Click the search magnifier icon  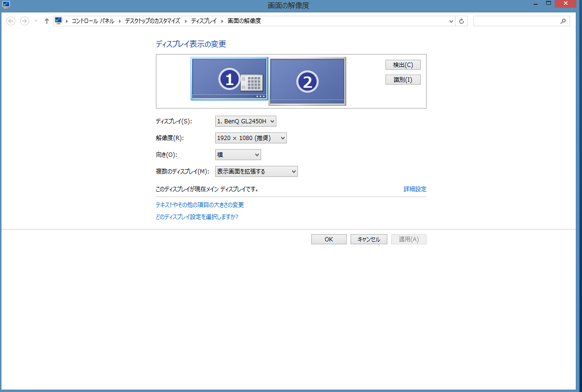(x=563, y=21)
